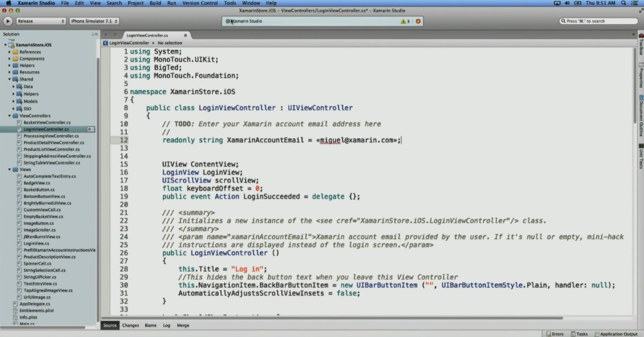Click the No selection breadcrumb
644x337 pixels.
tap(170, 43)
